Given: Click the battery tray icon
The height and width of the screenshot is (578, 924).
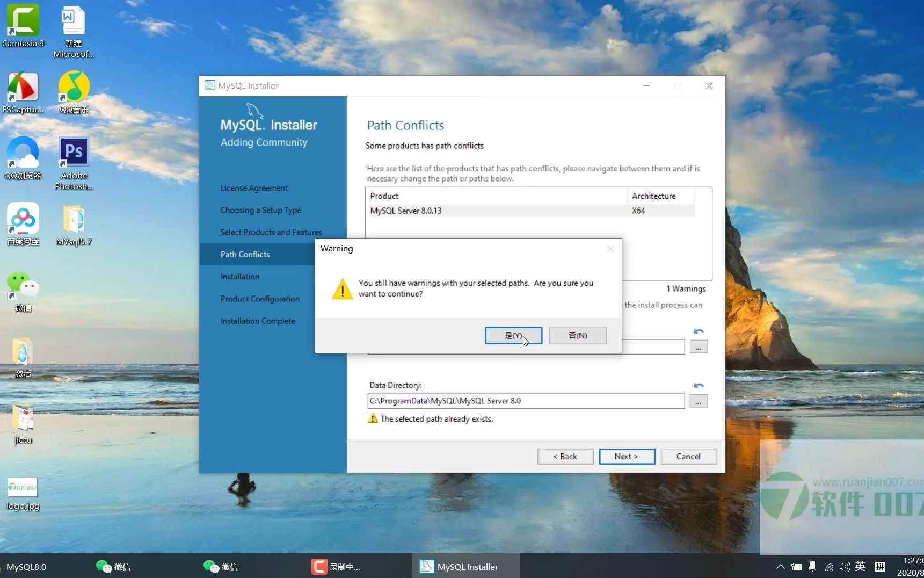Looking at the screenshot, I should coord(797,567).
